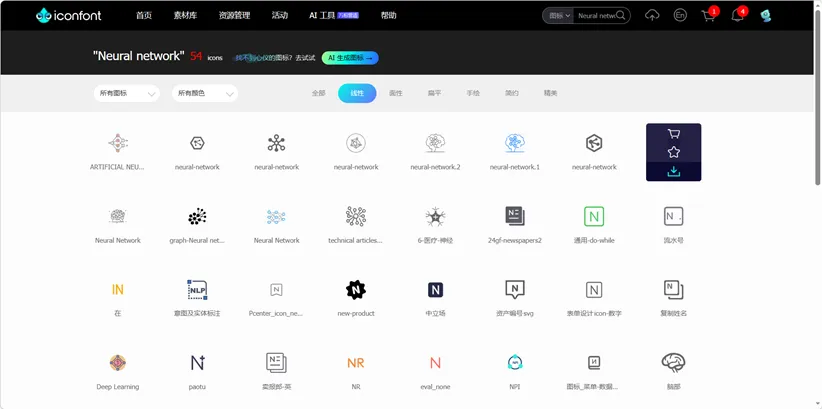822x409 pixels.
Task: Select the yellow IN 在 icon
Action: [117, 289]
